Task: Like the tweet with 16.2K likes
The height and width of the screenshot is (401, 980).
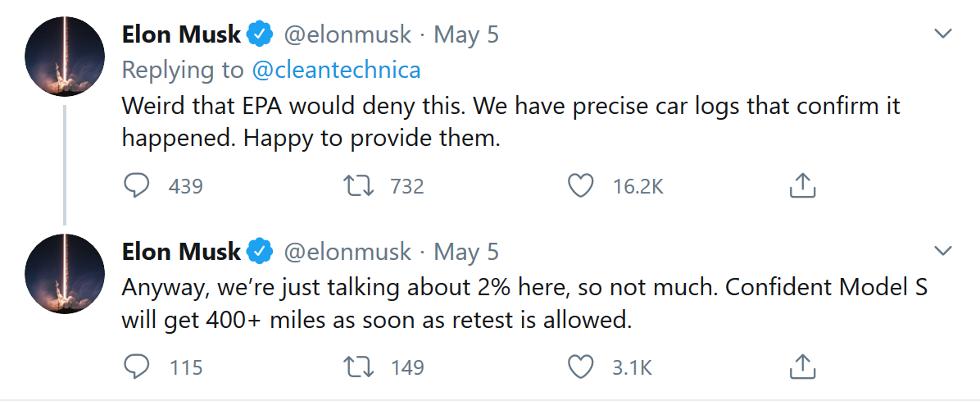Action: pyautogui.click(x=581, y=187)
